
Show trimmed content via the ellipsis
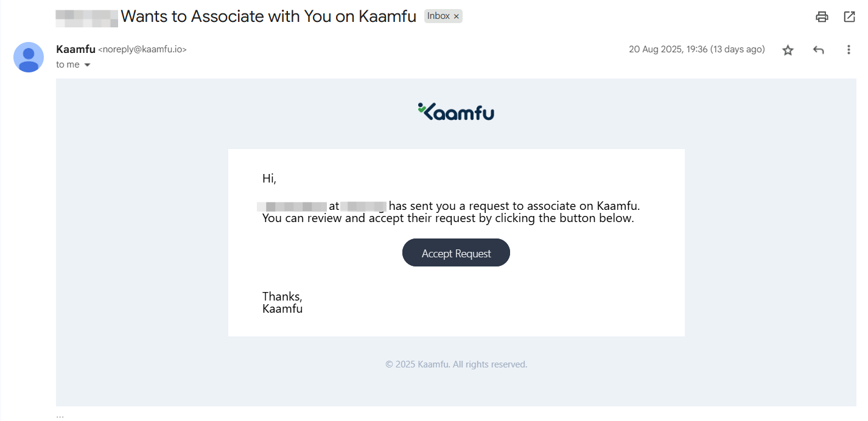click(x=60, y=416)
